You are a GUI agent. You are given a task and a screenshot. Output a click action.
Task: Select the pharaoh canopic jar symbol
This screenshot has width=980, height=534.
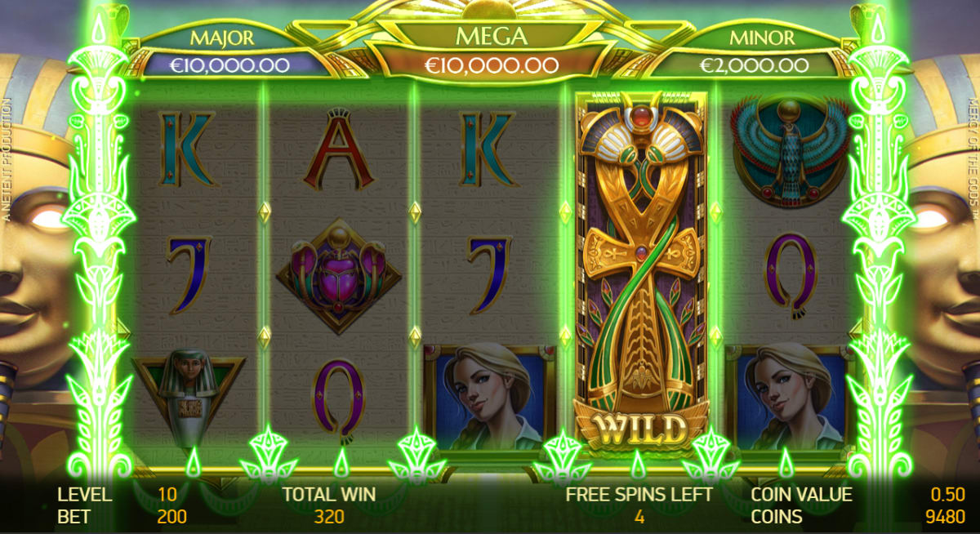186,398
